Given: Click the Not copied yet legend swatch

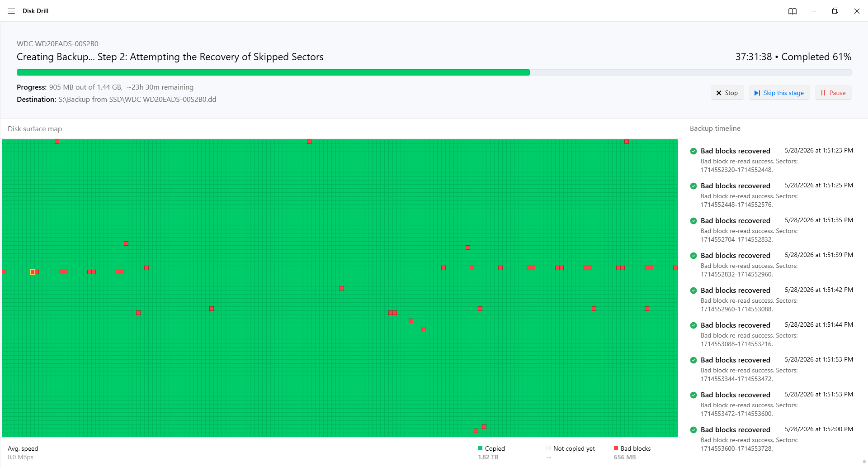Looking at the screenshot, I should click(x=548, y=448).
